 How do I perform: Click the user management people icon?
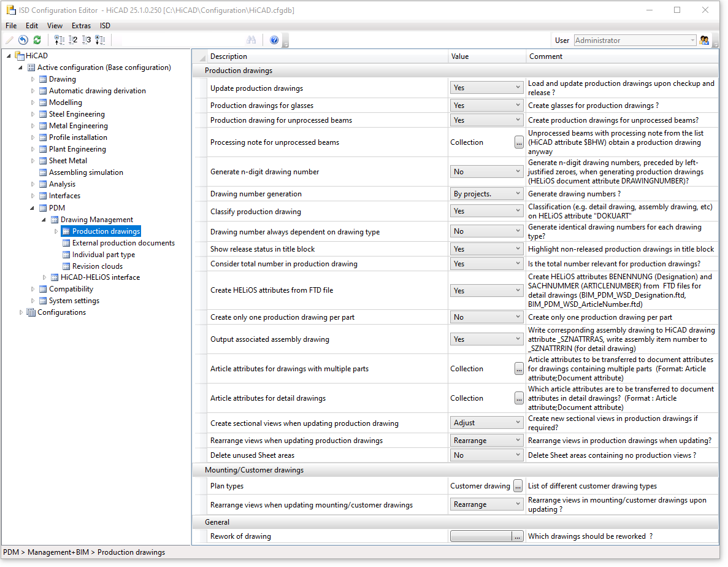tap(704, 40)
